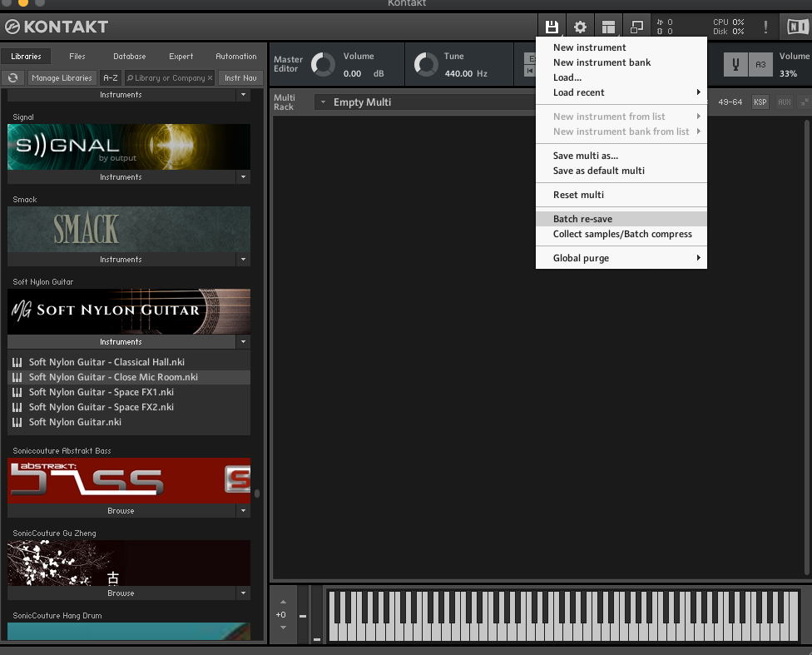Open Load recent submenu
Screen dimensions: 812x655
point(621,92)
